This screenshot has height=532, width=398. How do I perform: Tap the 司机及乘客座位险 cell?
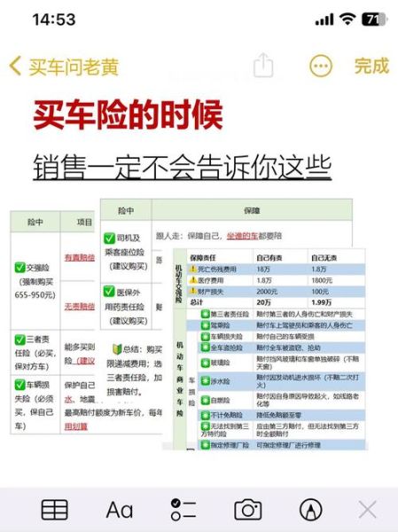(126, 252)
